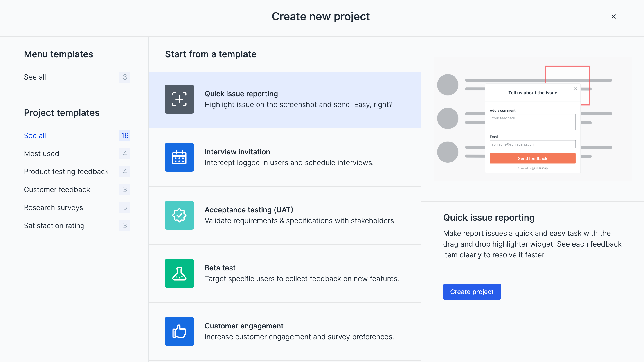The image size is (644, 362).
Task: Click the Beta test flask icon
Action: point(179,273)
